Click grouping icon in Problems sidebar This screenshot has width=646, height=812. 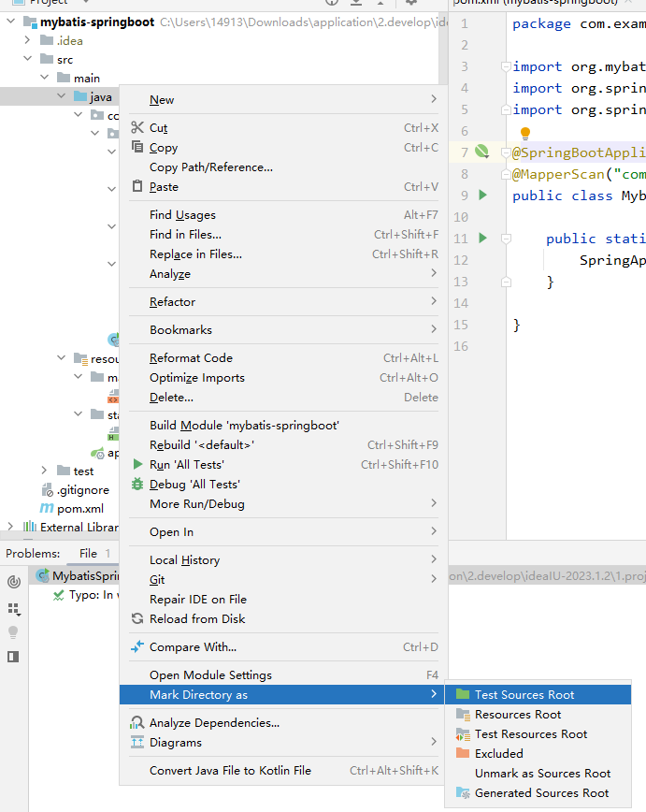14,608
